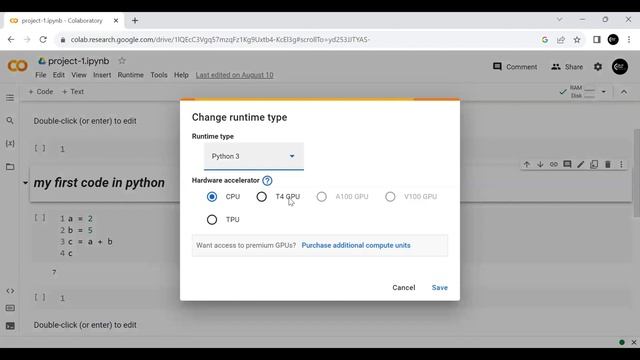This screenshot has width=640, height=360.
Task: Add a Text cell
Action: (73, 92)
